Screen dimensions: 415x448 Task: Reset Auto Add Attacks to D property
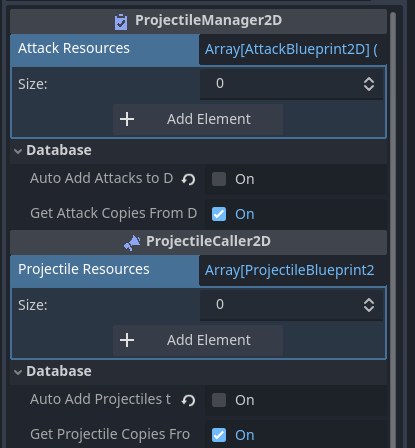[x=188, y=180]
